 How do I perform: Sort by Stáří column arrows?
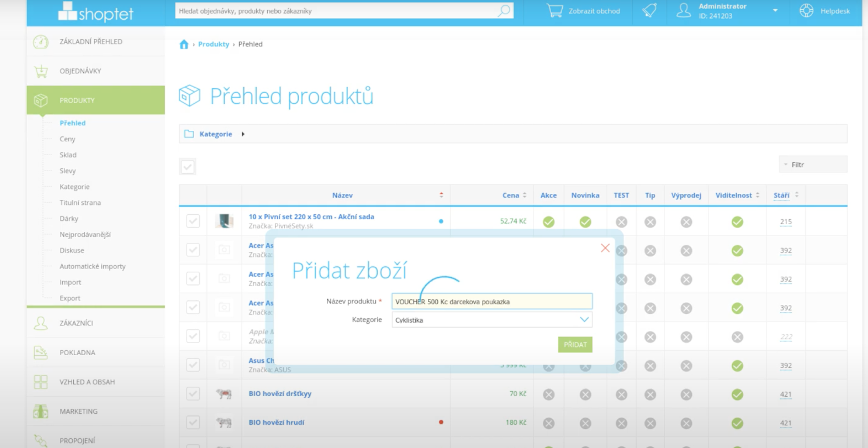(797, 195)
